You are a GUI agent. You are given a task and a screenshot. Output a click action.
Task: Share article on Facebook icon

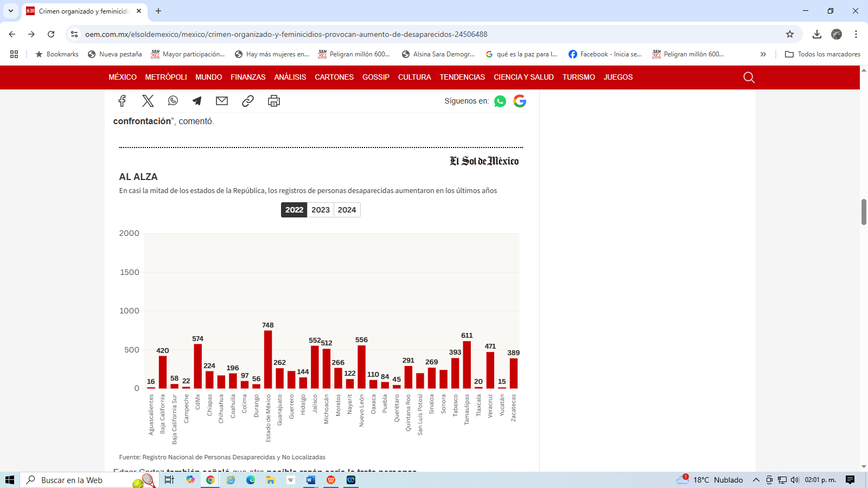122,101
